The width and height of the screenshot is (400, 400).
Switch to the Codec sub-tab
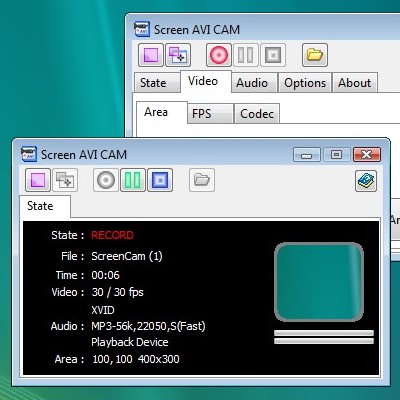click(x=257, y=114)
